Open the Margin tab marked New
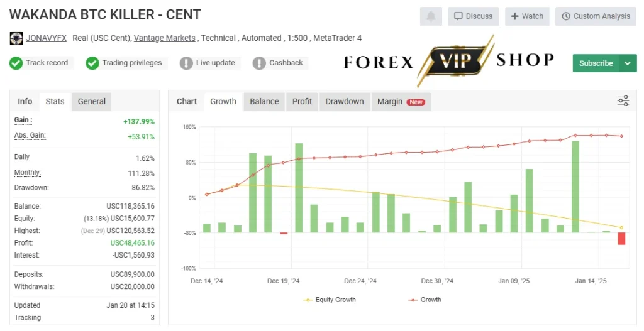This screenshot has width=644, height=331. click(401, 102)
